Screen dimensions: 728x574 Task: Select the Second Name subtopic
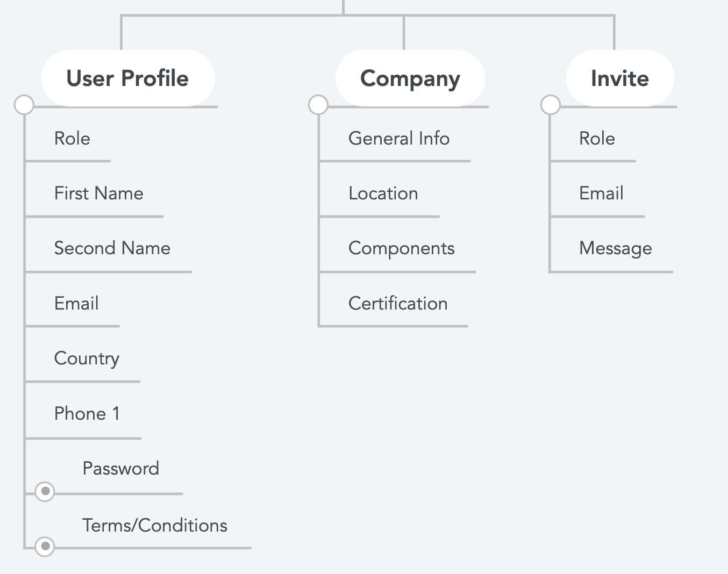[x=112, y=248]
